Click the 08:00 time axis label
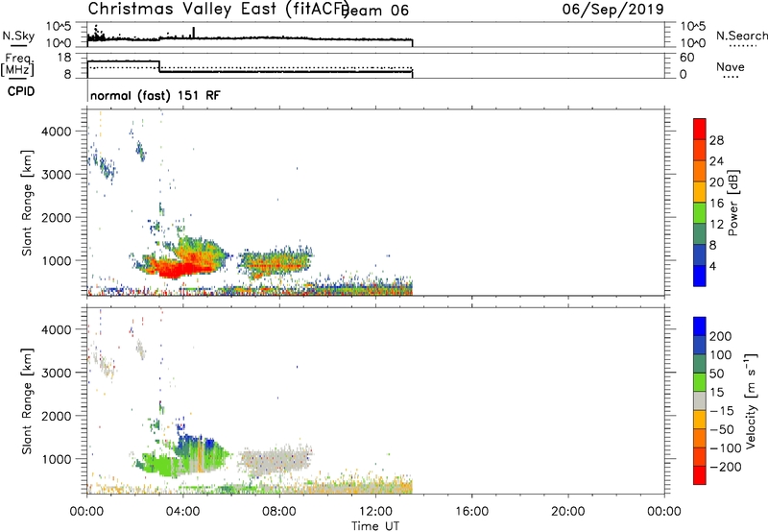 (x=279, y=512)
